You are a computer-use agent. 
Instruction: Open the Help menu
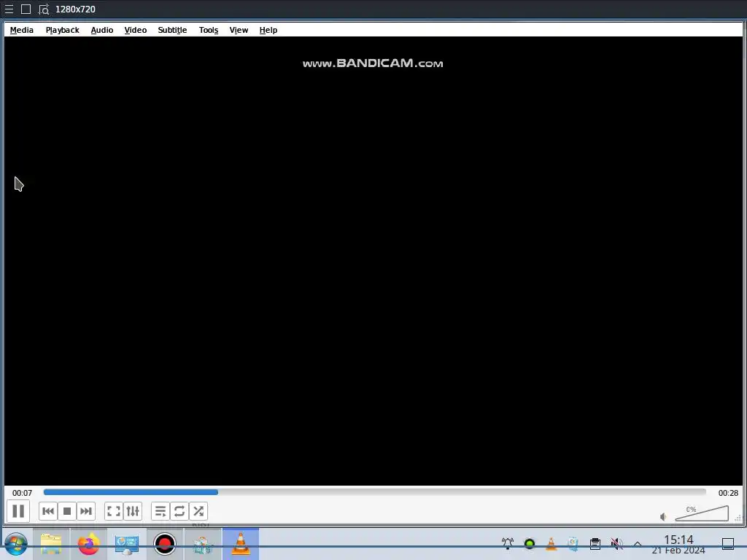point(268,30)
